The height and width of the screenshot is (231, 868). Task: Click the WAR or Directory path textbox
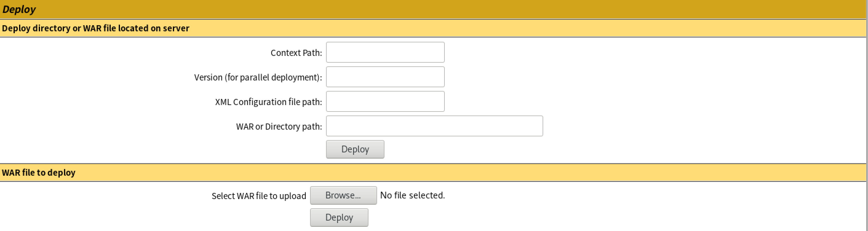point(434,126)
